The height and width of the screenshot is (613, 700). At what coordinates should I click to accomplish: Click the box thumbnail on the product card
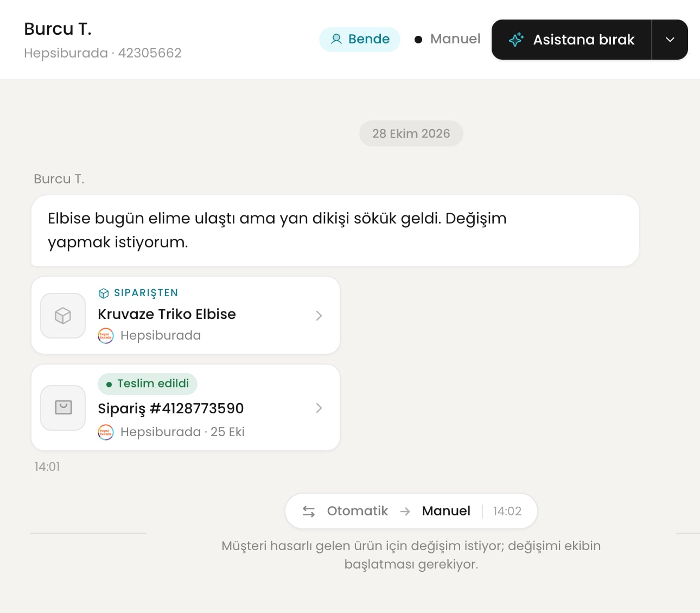coord(63,316)
